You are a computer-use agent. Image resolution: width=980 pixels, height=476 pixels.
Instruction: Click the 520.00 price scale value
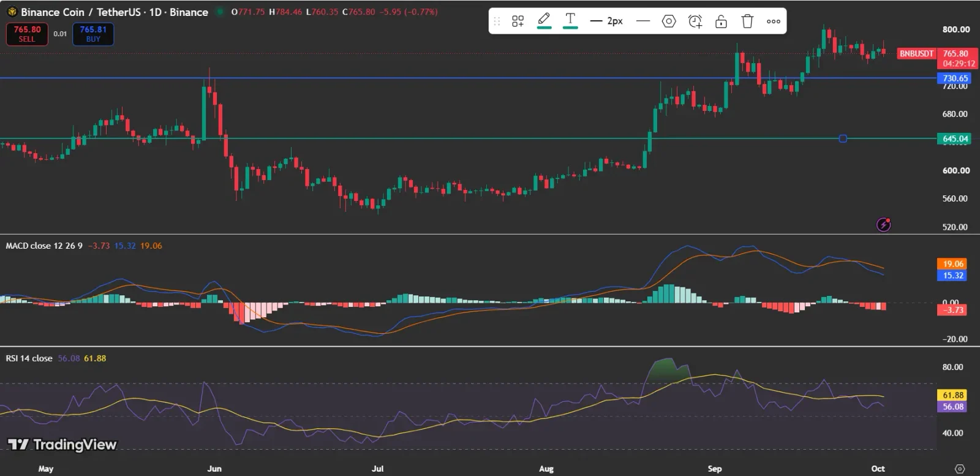(x=956, y=227)
